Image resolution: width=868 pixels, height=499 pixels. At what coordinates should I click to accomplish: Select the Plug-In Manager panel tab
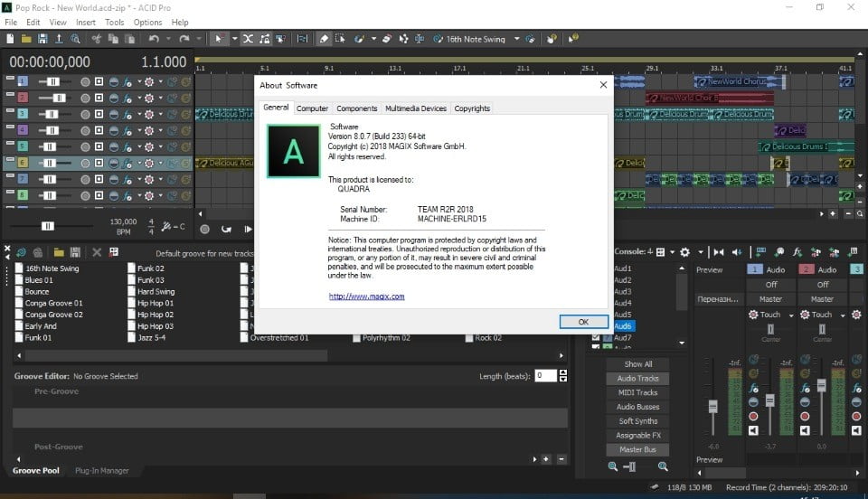click(x=102, y=471)
